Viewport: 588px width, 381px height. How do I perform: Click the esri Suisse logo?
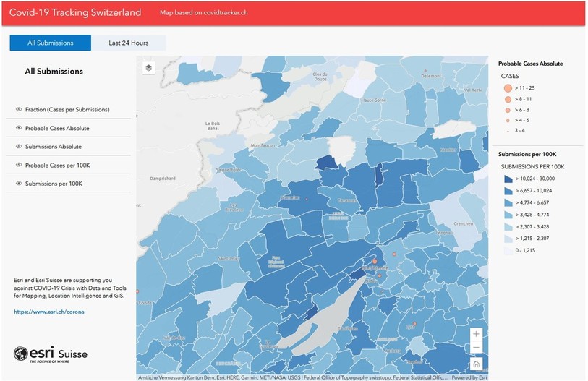[51, 354]
